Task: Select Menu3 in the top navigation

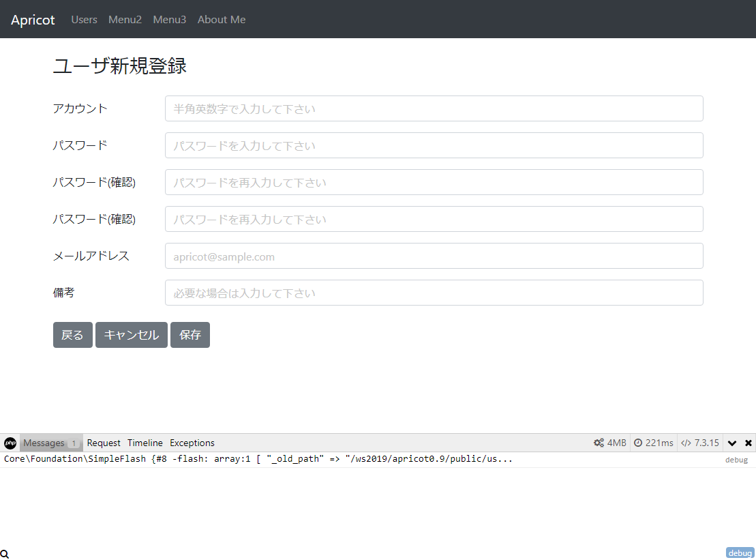Action: tap(170, 20)
